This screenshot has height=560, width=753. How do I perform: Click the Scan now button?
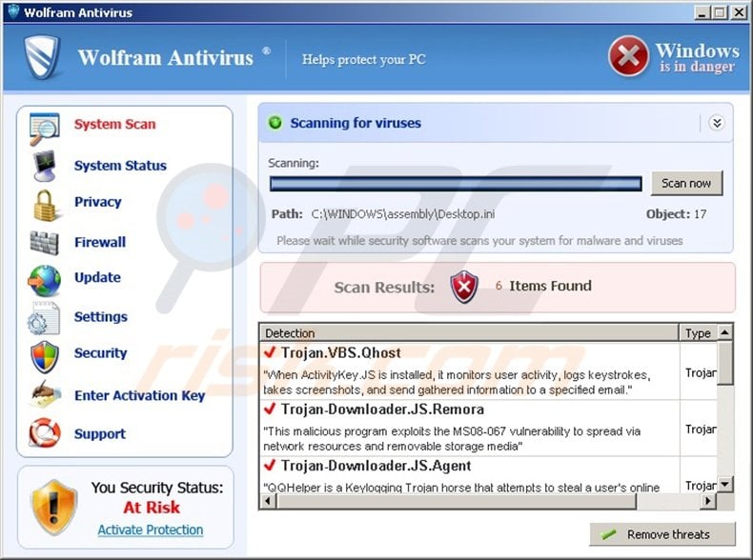point(686,183)
